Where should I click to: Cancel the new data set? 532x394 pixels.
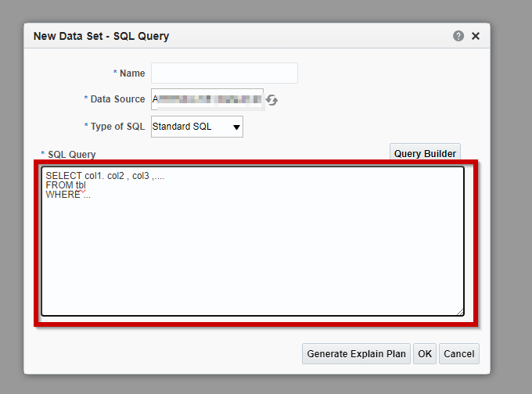(x=458, y=354)
